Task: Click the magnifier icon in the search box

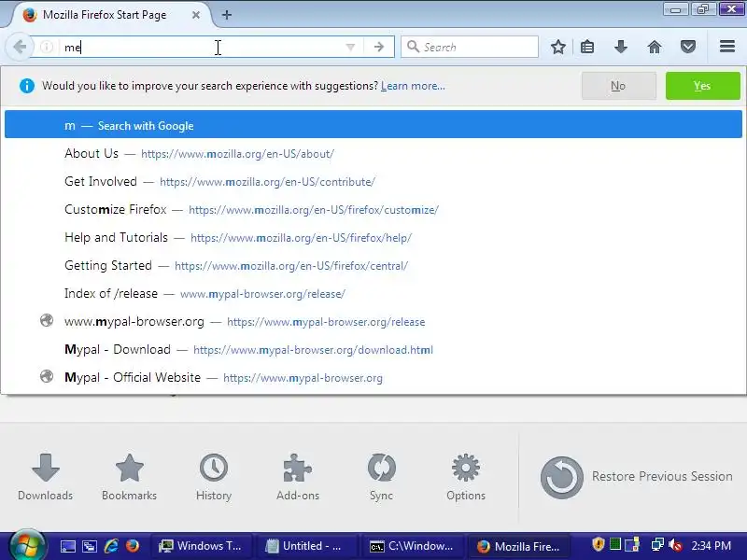Action: [413, 47]
